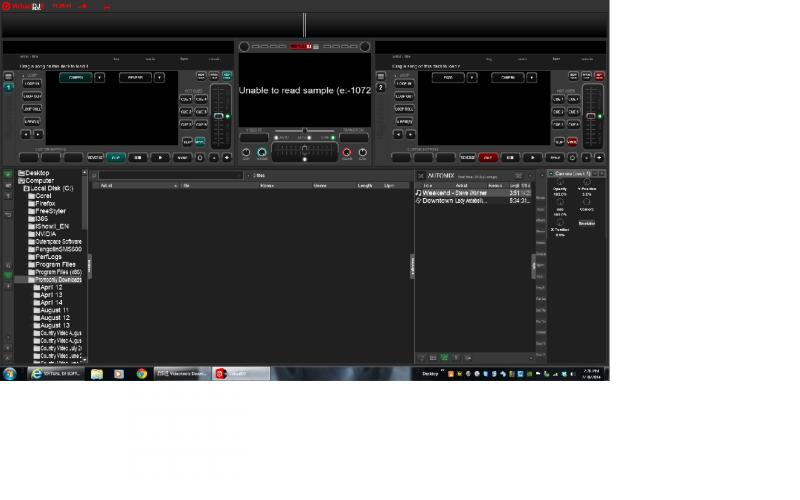Open the left deck first effect dropdown arrow
This screenshot has width=800, height=500.
100,77
